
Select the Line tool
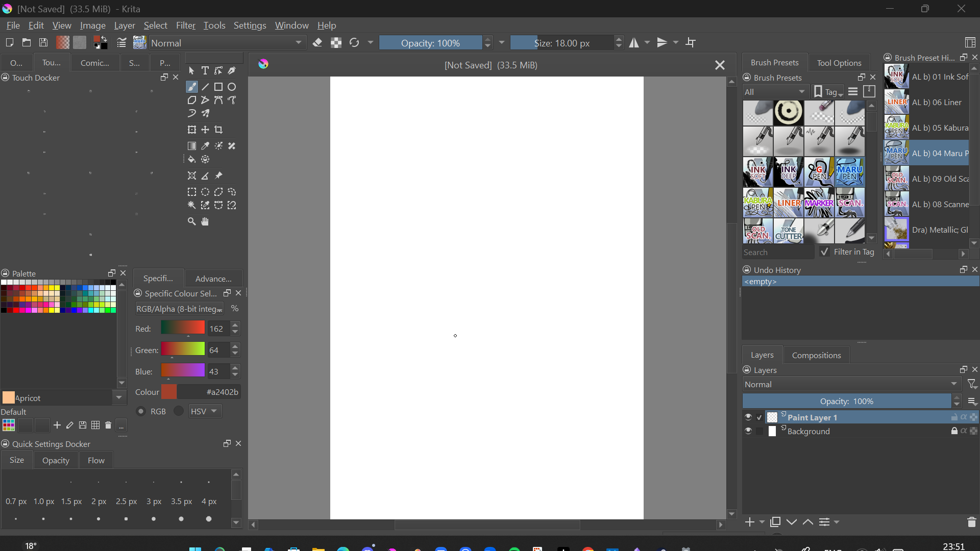[205, 87]
